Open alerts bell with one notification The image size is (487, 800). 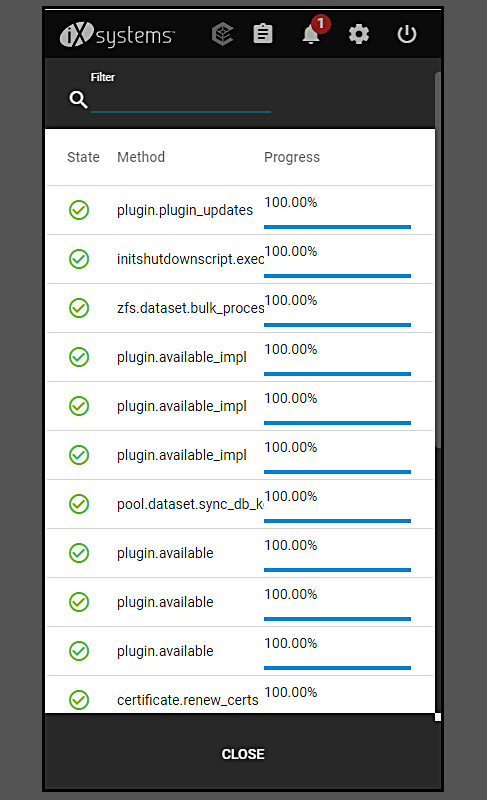tap(312, 34)
